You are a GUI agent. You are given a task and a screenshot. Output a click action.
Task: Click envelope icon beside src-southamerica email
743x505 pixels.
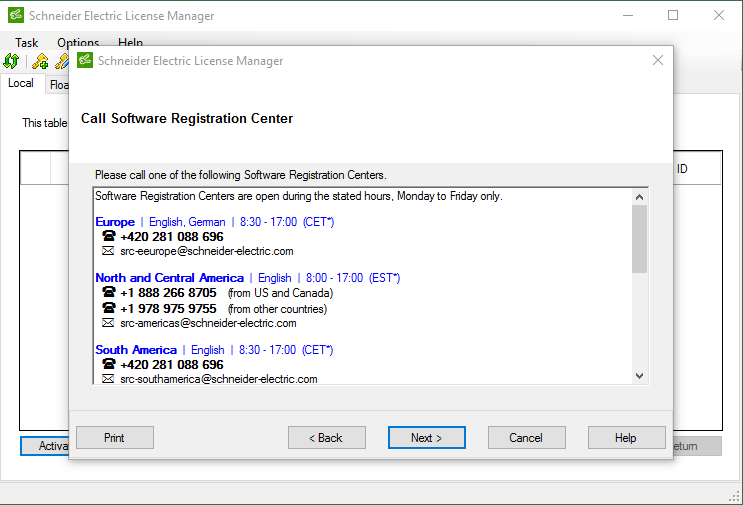pyautogui.click(x=108, y=379)
